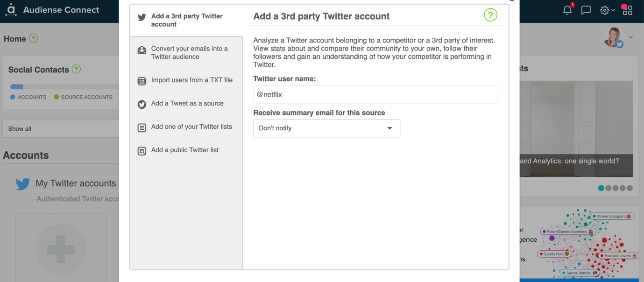Screen dimensions: 644x282
Task: Select Convert your emails into Twitter audience
Action: pos(189,53)
